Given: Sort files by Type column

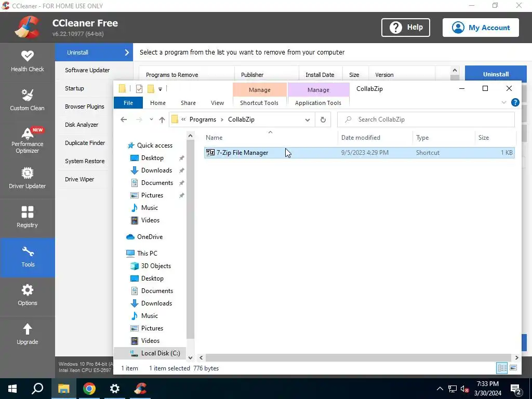Looking at the screenshot, I should (x=444, y=137).
